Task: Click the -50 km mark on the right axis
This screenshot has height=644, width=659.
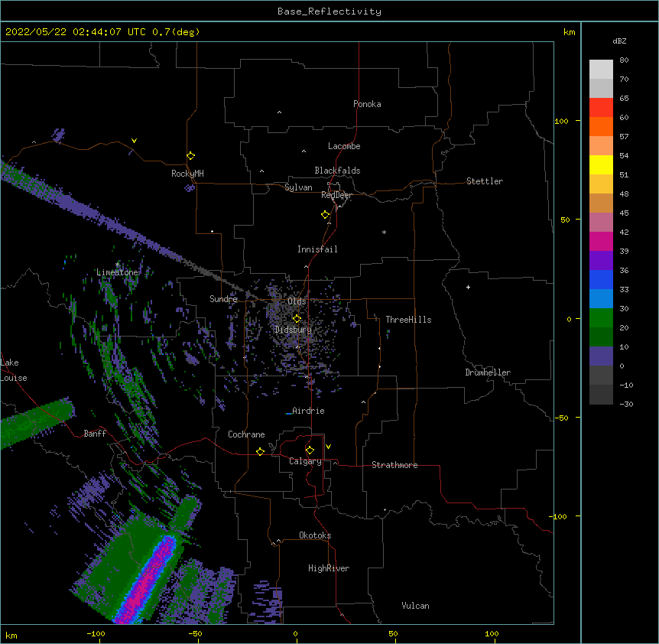Action: 561,418
